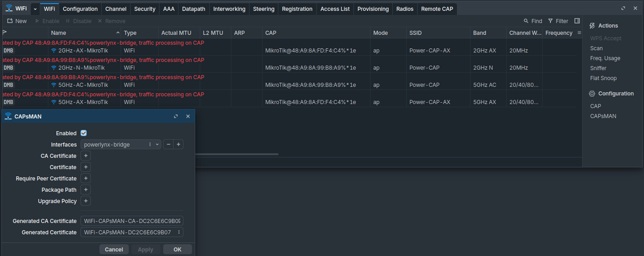
Task: Expand the Package Path field
Action: [x=85, y=190]
